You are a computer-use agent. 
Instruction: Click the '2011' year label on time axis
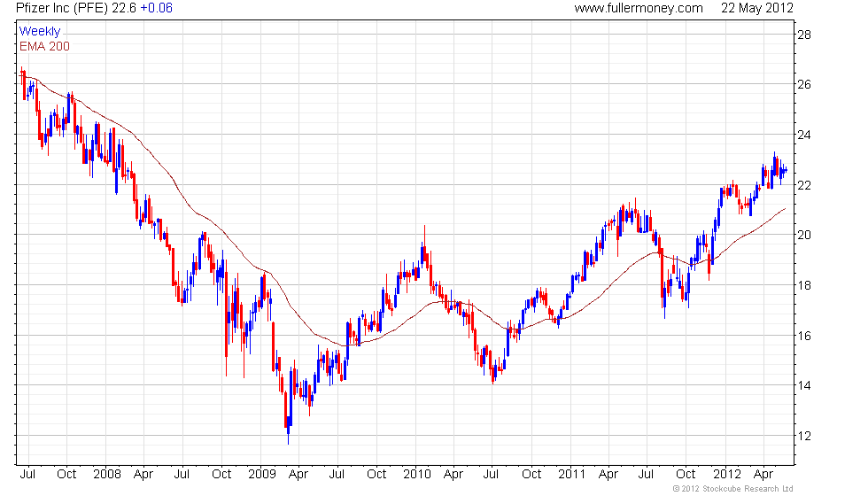click(x=572, y=475)
